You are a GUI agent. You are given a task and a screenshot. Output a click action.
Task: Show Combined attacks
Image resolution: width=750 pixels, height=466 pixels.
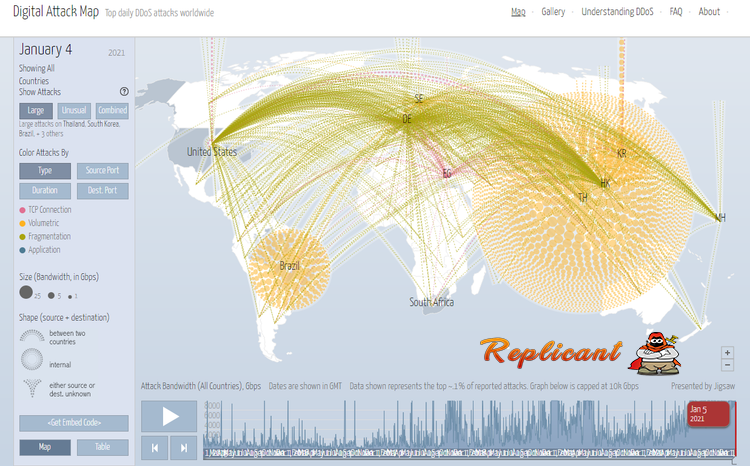[x=112, y=111]
